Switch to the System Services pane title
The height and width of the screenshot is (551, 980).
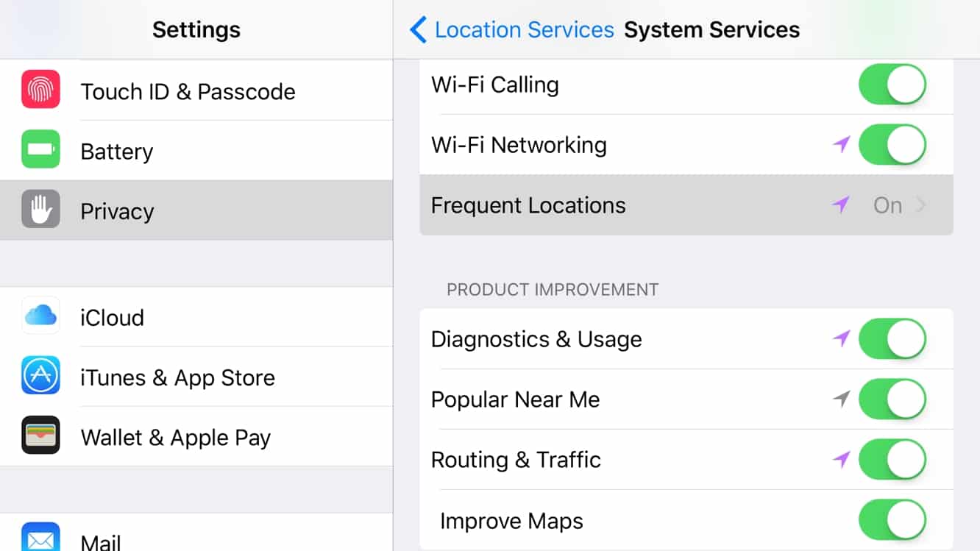click(x=711, y=29)
